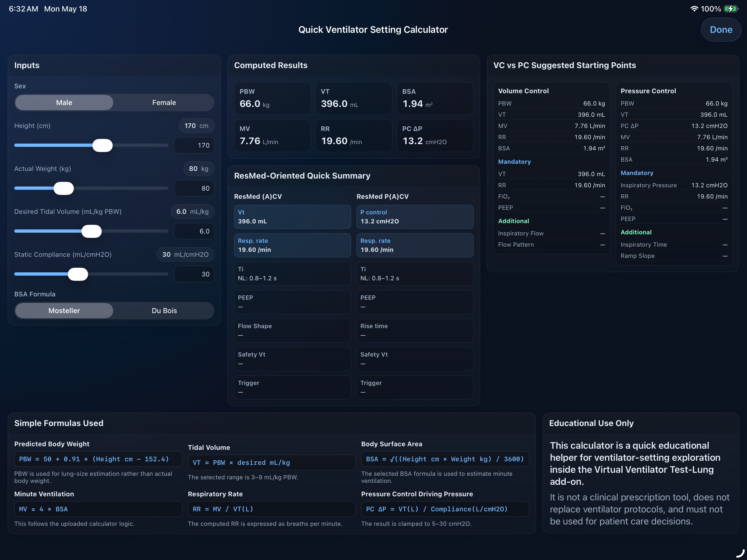Screen dimensions: 747x560
Task: Click the BSA Mosteller formula box
Action: click(445, 459)
